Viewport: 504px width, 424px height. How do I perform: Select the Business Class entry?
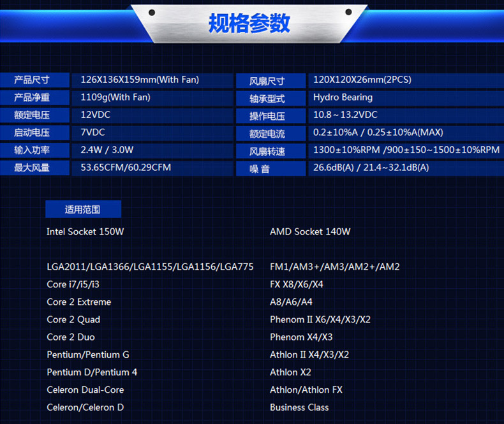[x=299, y=407]
